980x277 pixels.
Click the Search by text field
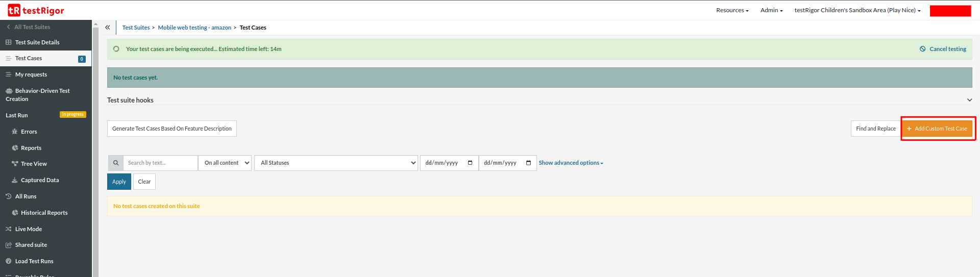[160, 163]
